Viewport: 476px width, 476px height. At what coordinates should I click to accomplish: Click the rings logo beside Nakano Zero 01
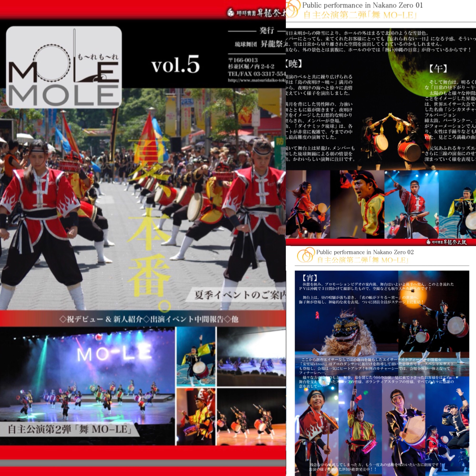click(293, 9)
